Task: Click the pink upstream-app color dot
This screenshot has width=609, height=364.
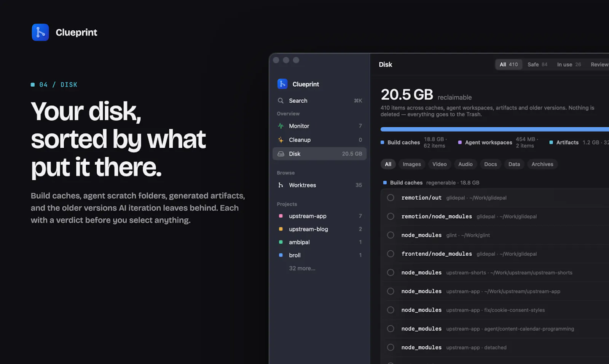Action: pyautogui.click(x=281, y=216)
